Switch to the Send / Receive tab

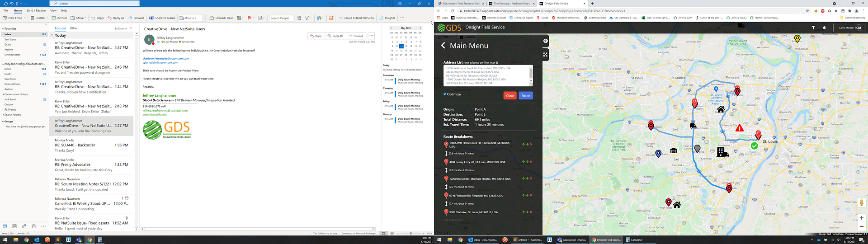click(x=36, y=10)
